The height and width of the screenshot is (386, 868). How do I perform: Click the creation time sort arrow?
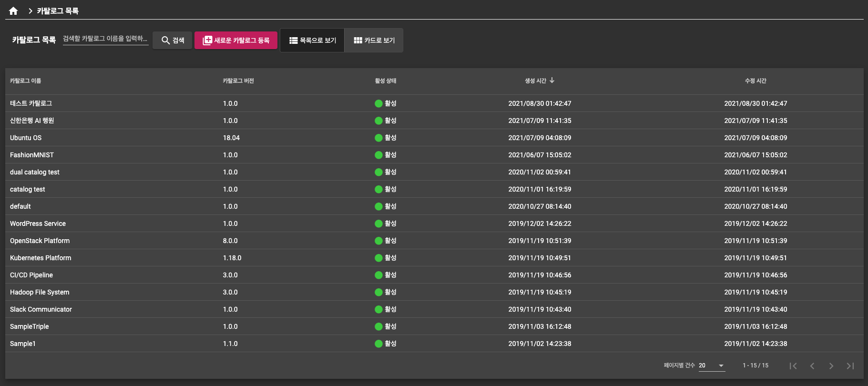552,81
